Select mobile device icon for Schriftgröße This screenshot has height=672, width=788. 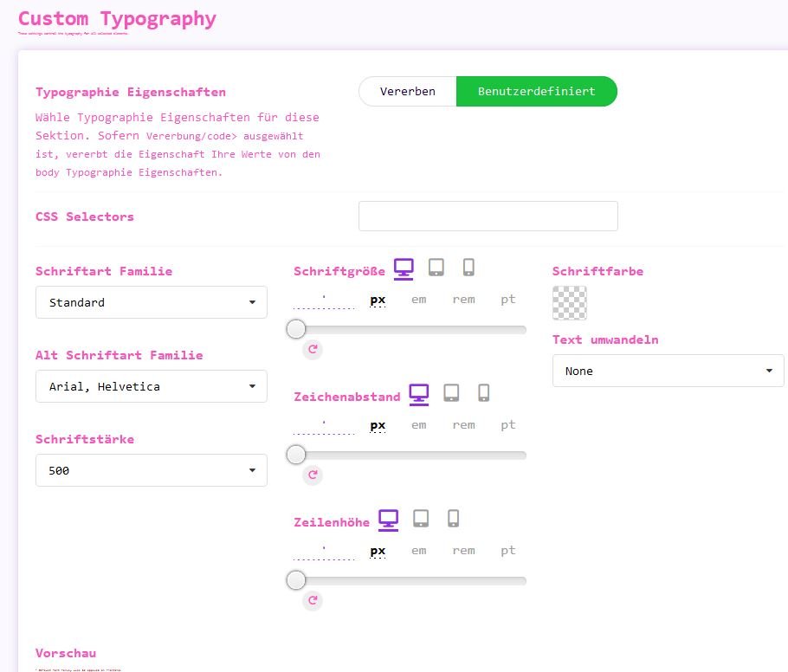tap(468, 268)
